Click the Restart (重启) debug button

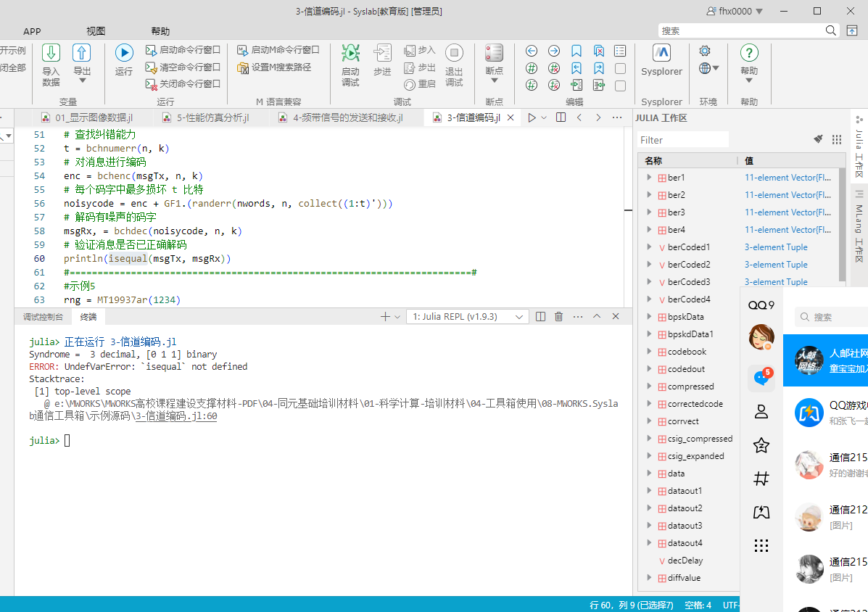pos(419,84)
